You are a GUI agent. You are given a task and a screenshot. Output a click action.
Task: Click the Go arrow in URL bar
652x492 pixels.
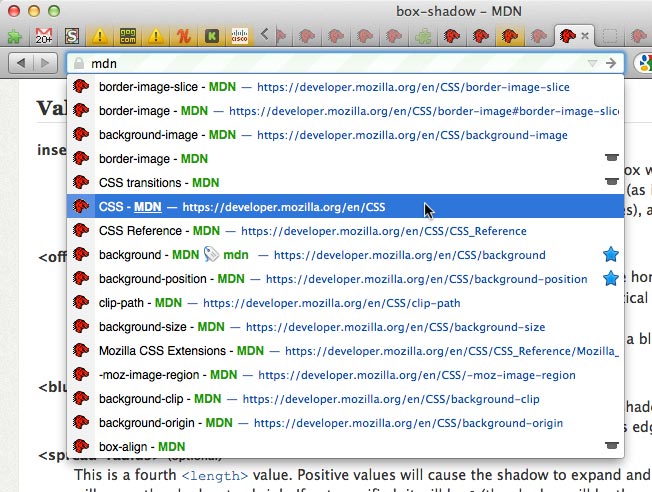[611, 63]
